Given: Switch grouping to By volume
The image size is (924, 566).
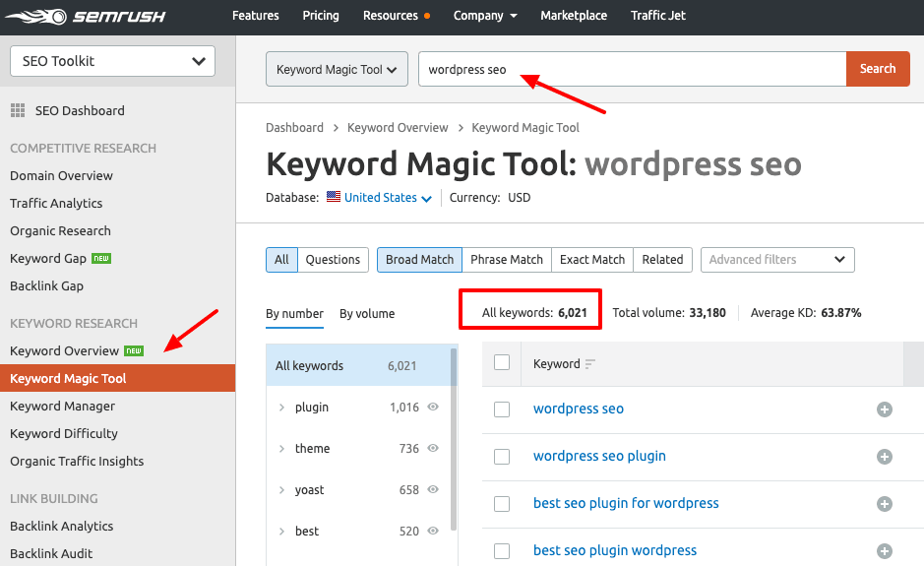Looking at the screenshot, I should coord(367,314).
